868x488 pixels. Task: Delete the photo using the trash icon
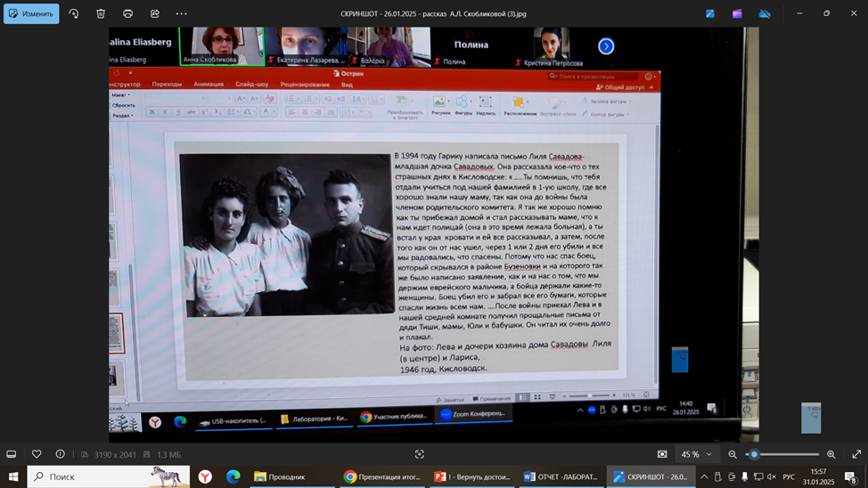click(101, 13)
